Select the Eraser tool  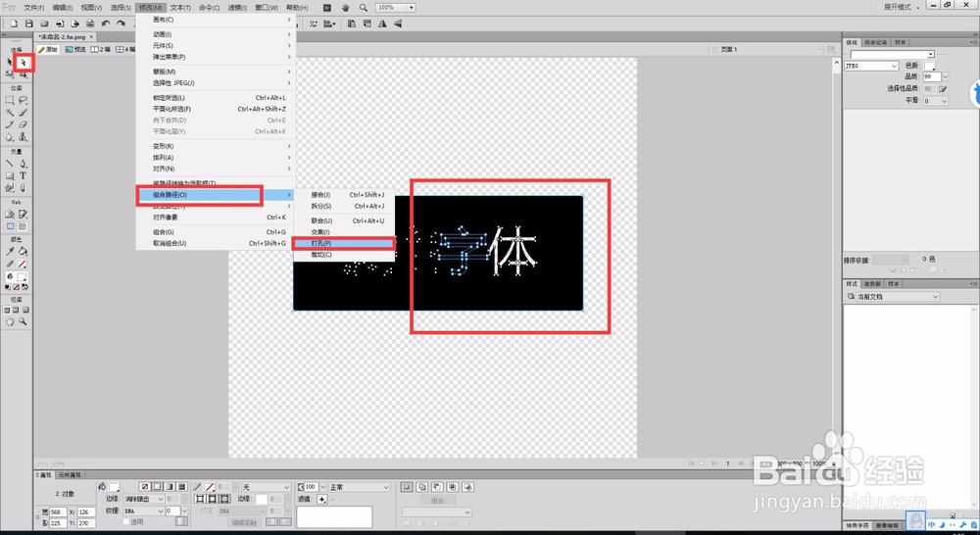click(x=24, y=124)
